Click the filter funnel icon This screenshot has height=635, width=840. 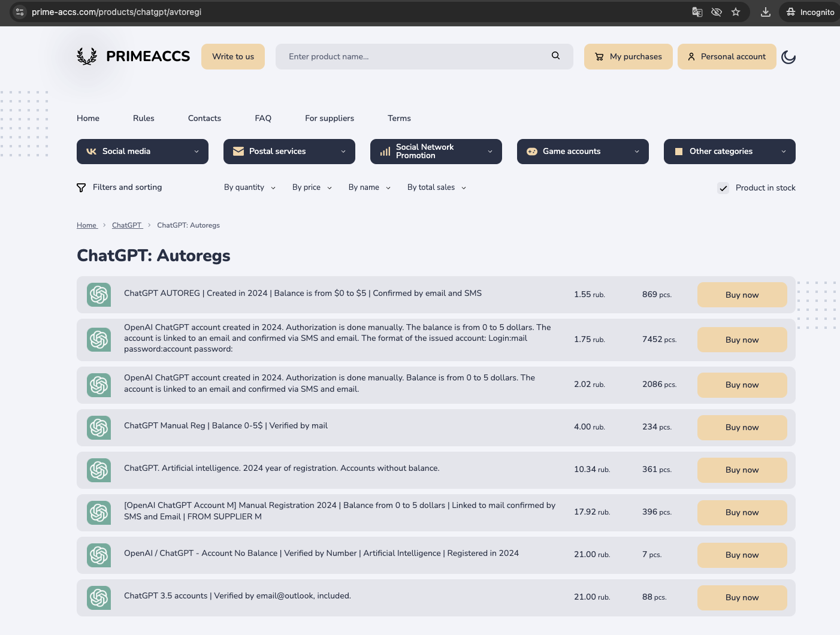click(81, 188)
